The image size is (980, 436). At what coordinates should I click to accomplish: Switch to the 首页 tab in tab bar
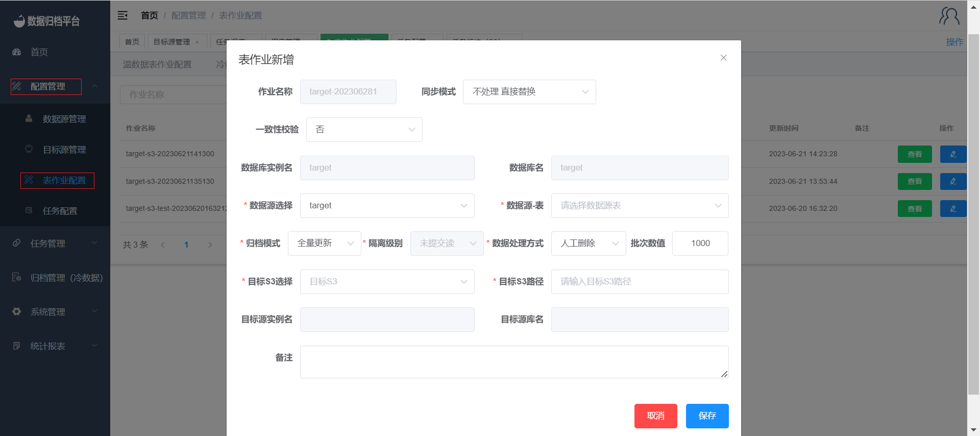[132, 42]
